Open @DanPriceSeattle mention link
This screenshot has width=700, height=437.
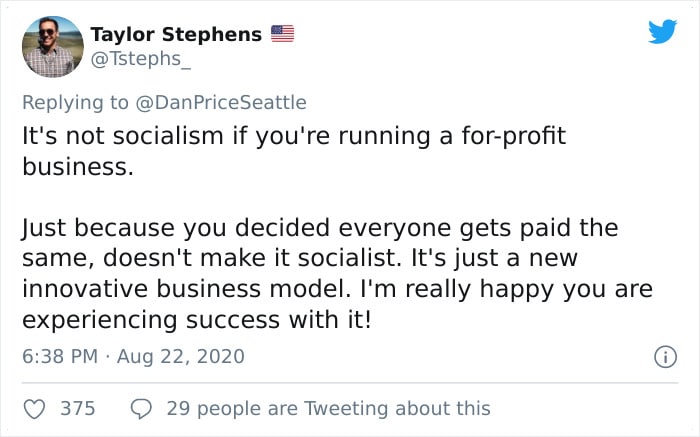tap(221, 103)
